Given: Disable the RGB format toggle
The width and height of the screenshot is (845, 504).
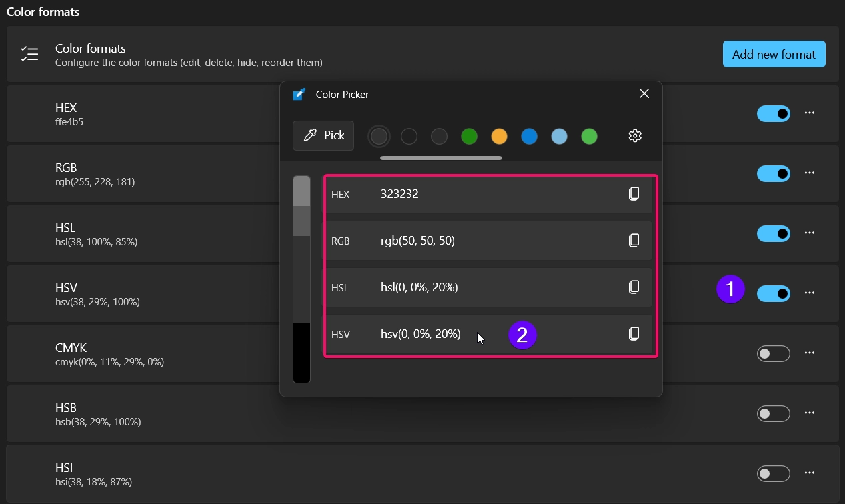Looking at the screenshot, I should pyautogui.click(x=774, y=174).
